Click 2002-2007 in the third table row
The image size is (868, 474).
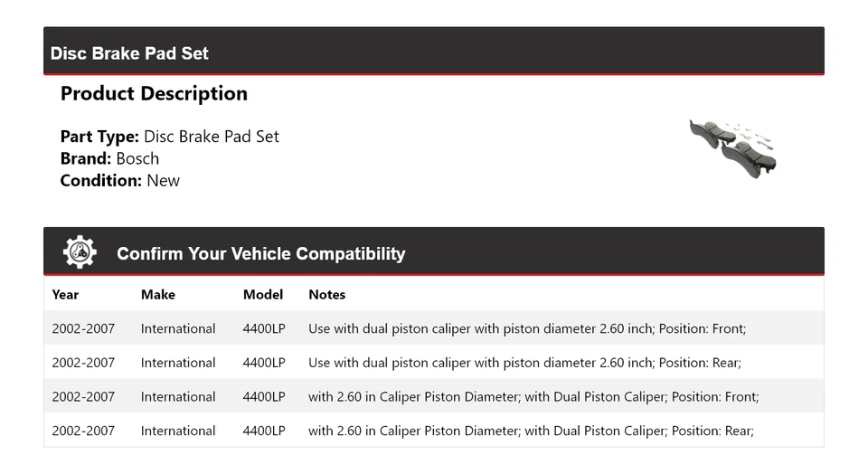(x=83, y=396)
